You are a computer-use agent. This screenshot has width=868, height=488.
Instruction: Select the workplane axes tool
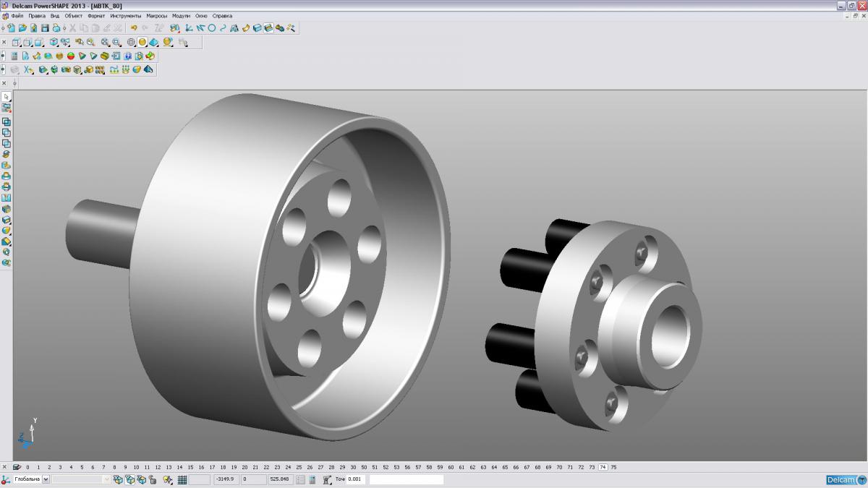coord(188,27)
